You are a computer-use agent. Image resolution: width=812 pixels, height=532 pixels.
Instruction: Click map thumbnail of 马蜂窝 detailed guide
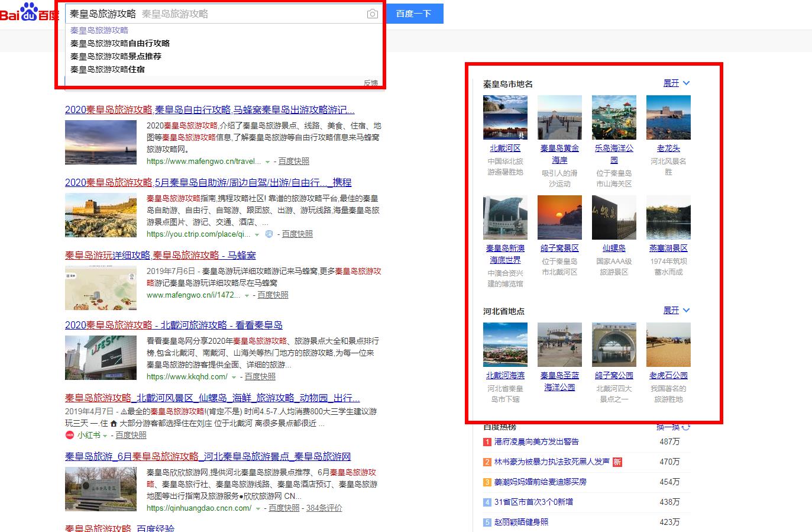click(101, 288)
